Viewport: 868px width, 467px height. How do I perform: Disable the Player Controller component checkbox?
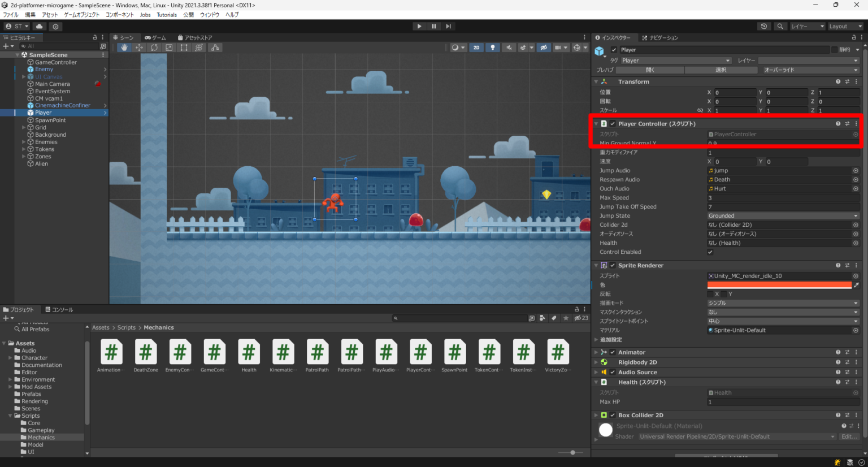pos(613,124)
